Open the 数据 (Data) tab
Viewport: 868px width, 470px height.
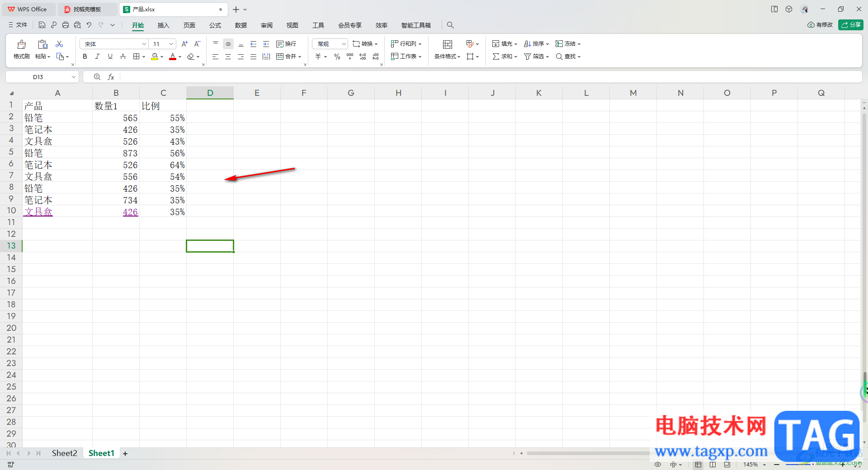coord(241,25)
